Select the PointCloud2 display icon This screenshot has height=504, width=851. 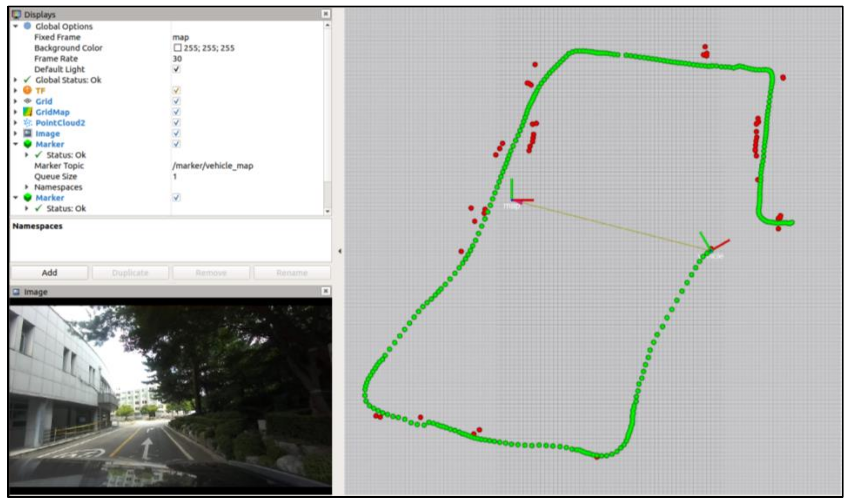coord(28,123)
